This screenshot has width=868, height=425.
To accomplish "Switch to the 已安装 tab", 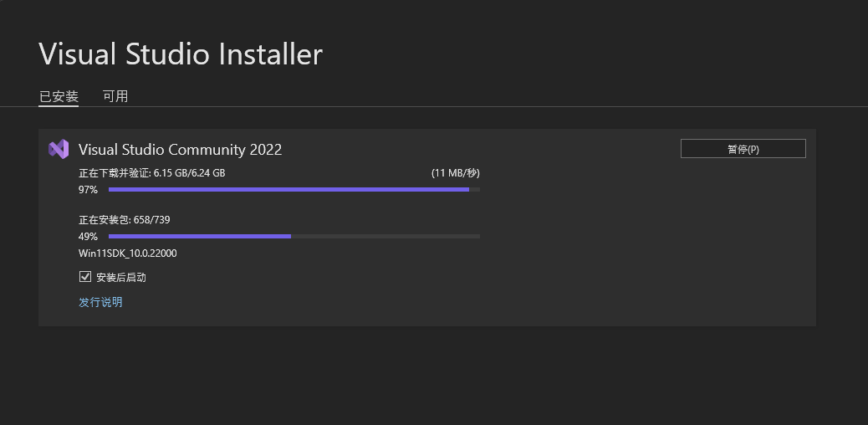I will (x=59, y=96).
